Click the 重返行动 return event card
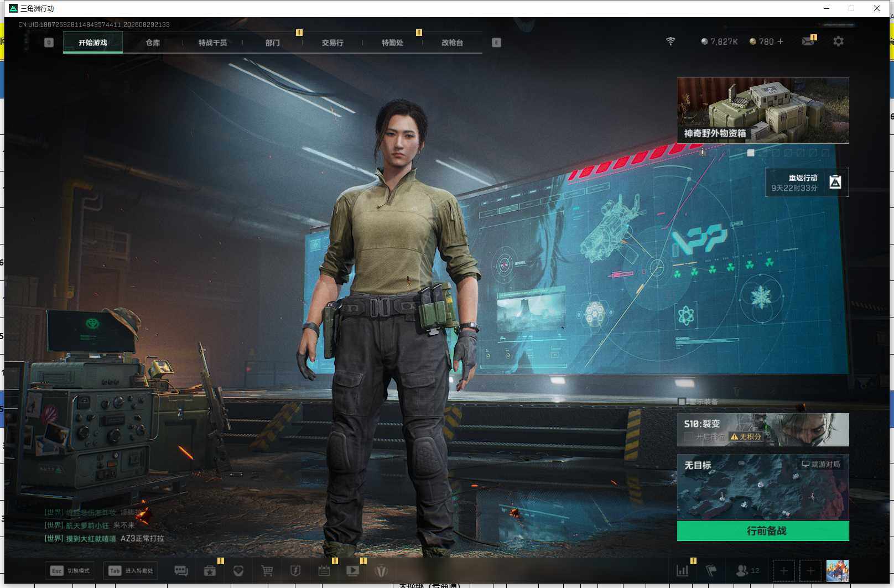This screenshot has width=894, height=588. (x=807, y=183)
